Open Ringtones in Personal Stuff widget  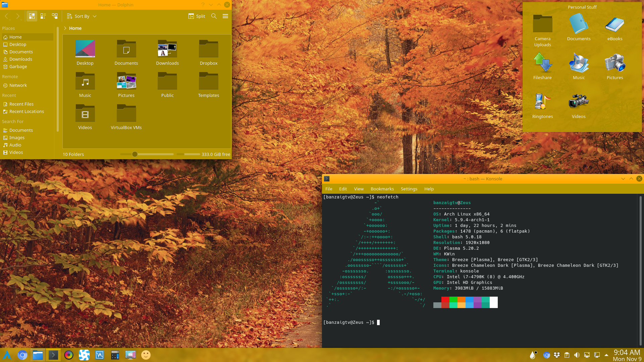[x=542, y=105]
